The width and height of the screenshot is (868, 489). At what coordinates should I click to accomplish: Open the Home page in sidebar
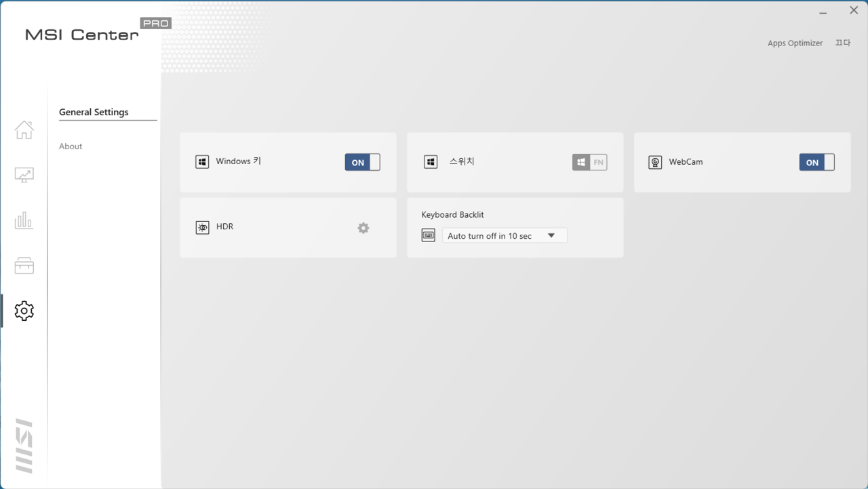click(24, 130)
